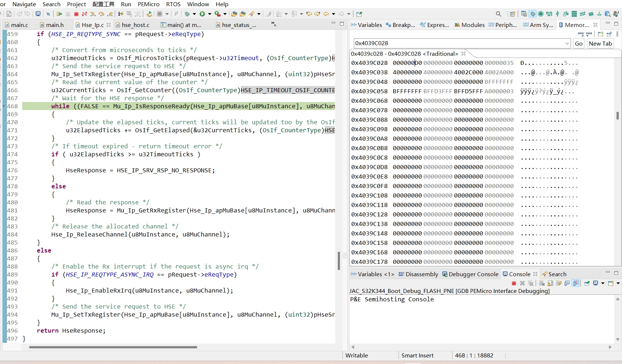The width and height of the screenshot is (622, 364).
Task: Toggle Scroll Lock in Console
Action: pyautogui.click(x=550, y=283)
